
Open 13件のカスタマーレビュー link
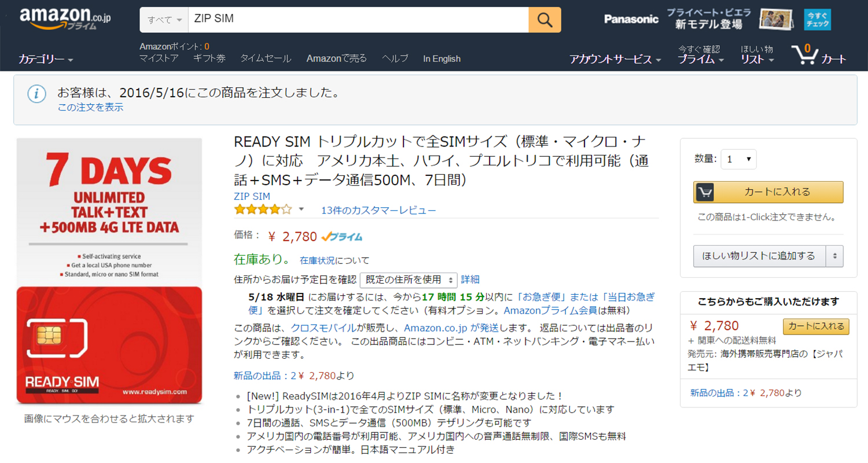click(x=378, y=210)
